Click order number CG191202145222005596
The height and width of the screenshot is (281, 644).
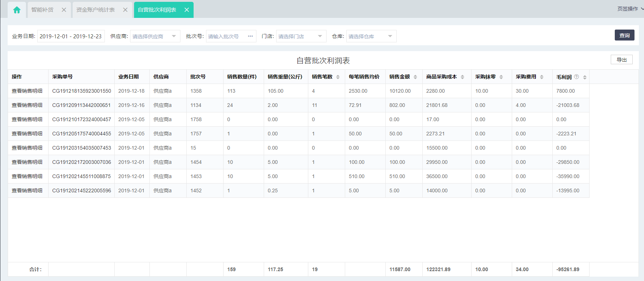pos(81,190)
